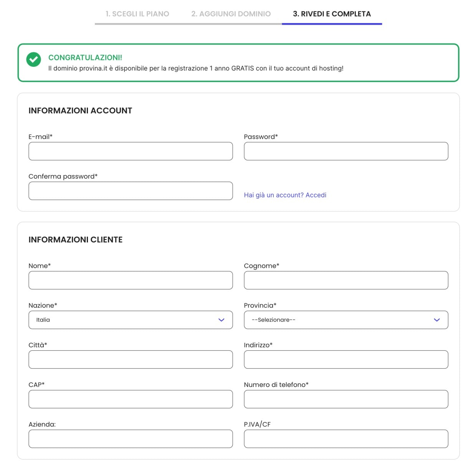
Task: Click the Nome input field
Action: coord(131,280)
